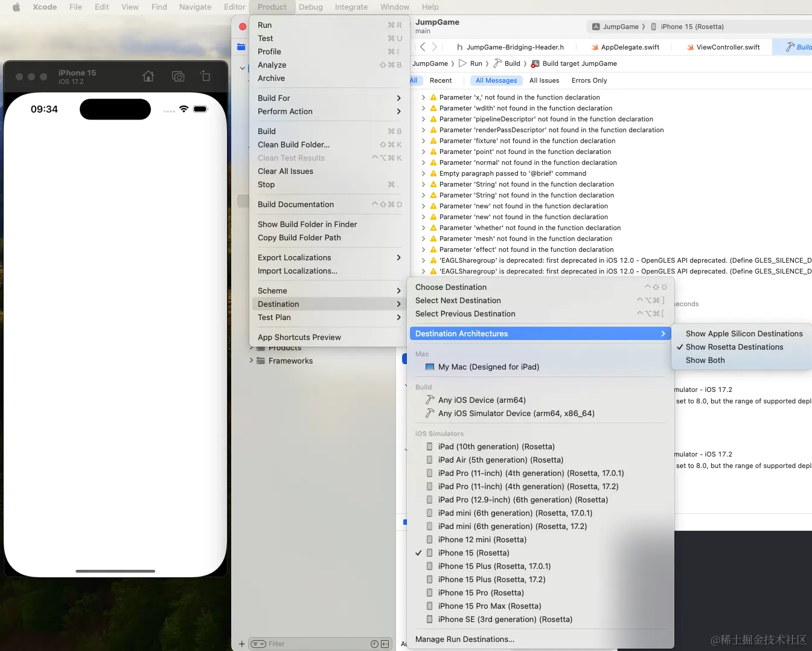Image resolution: width=812 pixels, height=651 pixels.
Task: Choose Clean Build Folder…
Action: [x=330, y=145]
